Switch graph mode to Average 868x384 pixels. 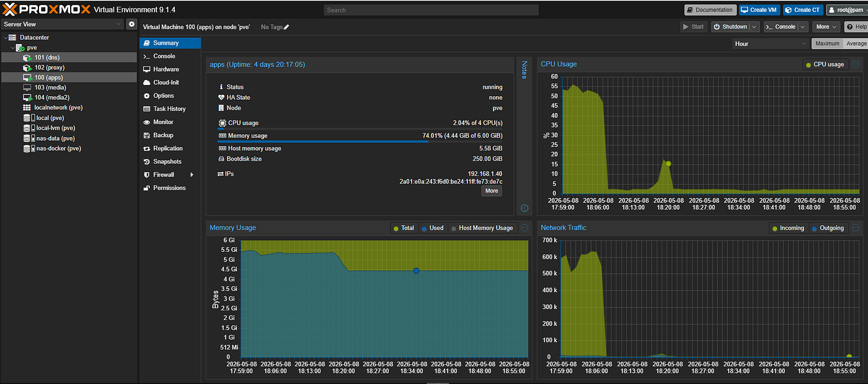[856, 43]
